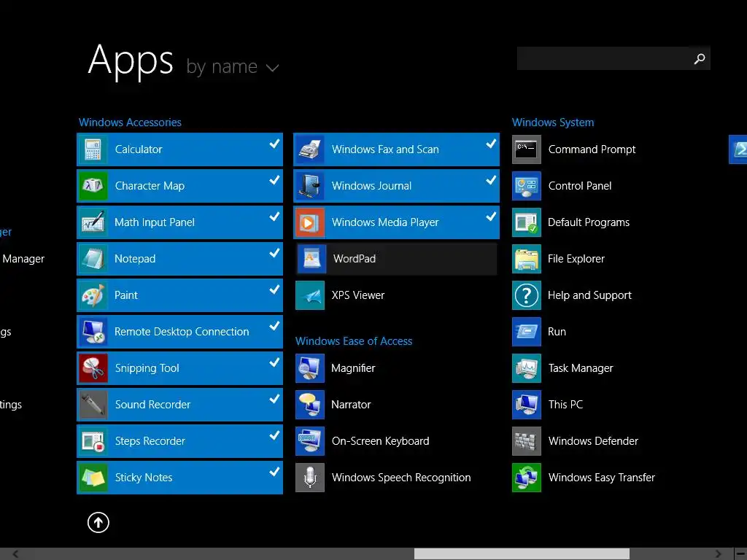Uncheck the Math Input Panel checkmark
747x560 pixels.
274,217
